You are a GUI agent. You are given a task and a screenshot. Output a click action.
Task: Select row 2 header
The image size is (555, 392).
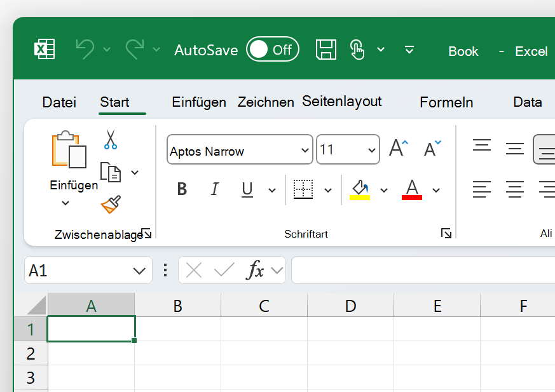click(x=31, y=353)
